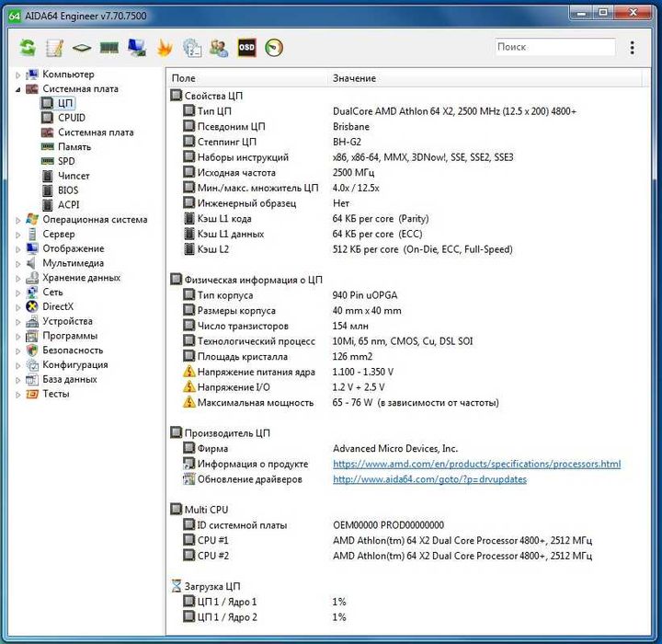Select Чипсет in the tree

tap(65, 176)
